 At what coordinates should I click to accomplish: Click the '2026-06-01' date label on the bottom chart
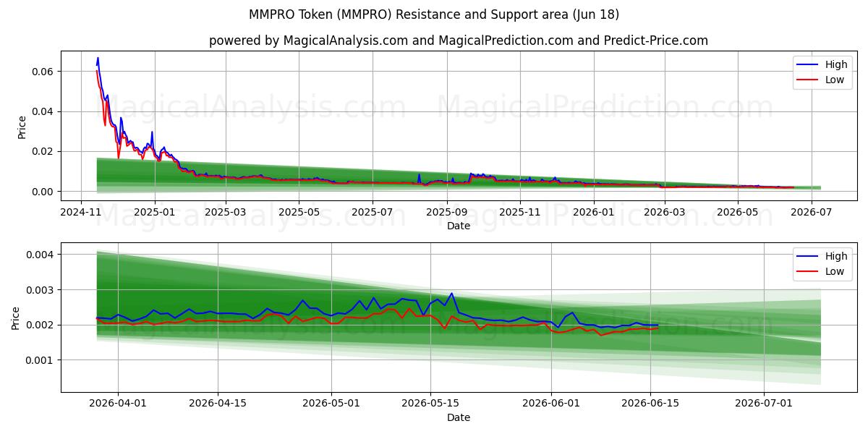pyautogui.click(x=551, y=404)
